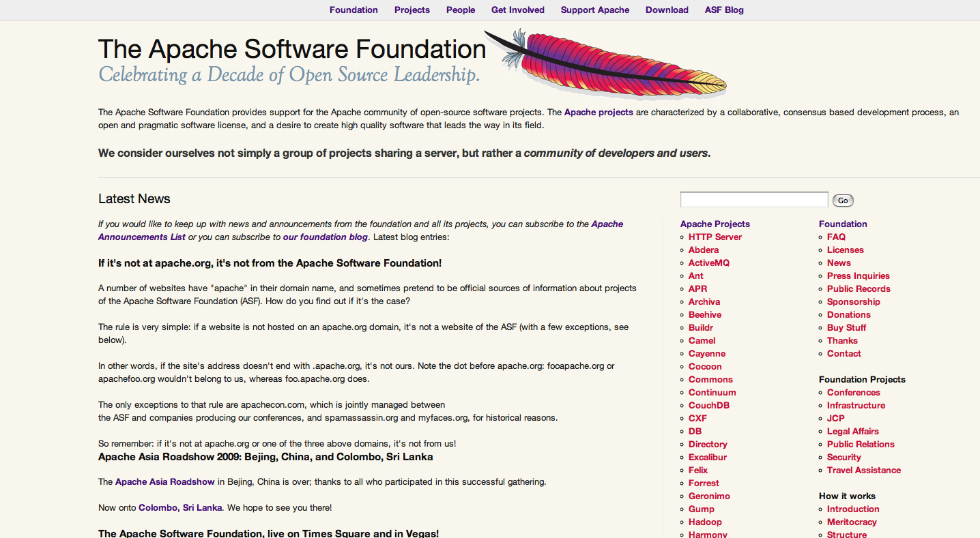Image resolution: width=980 pixels, height=538 pixels.
Task: Open the Hadoop project link
Action: [705, 522]
